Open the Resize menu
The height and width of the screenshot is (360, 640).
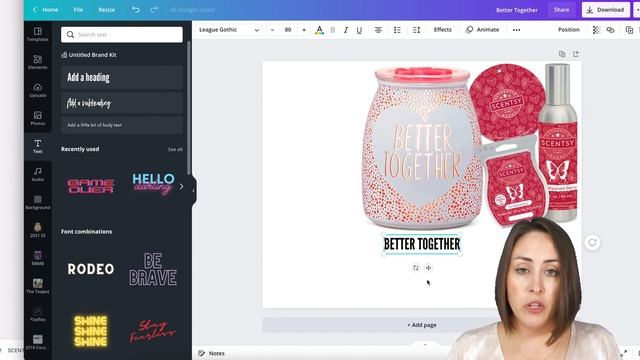pos(107,9)
